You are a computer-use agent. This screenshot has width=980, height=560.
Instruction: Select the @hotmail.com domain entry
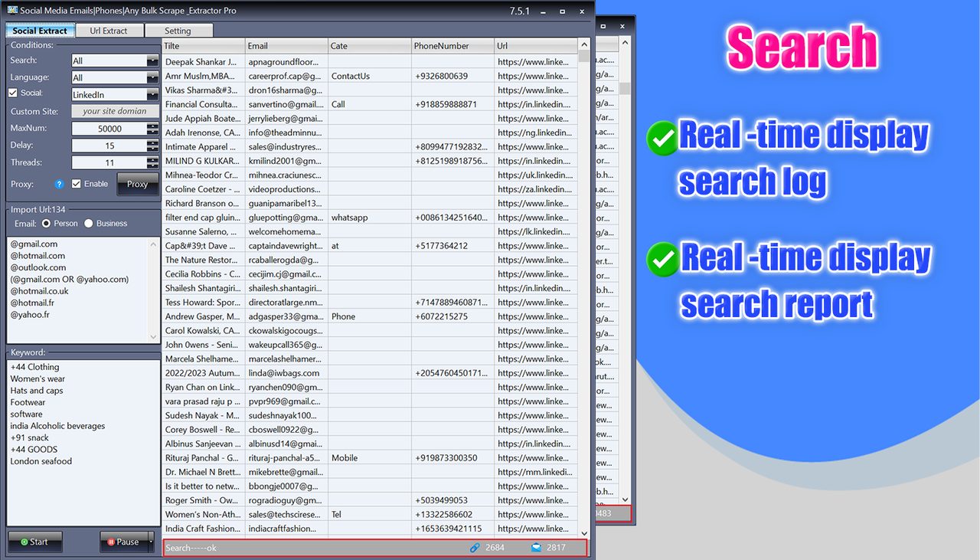(38, 256)
